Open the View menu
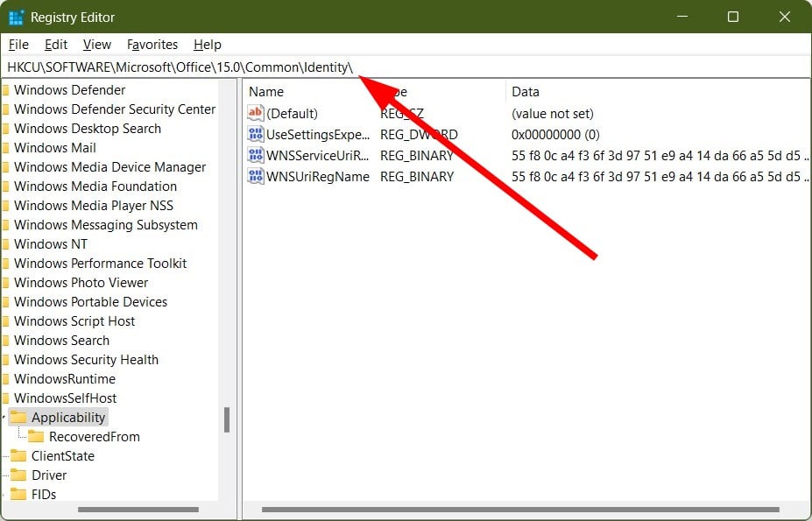The width and height of the screenshot is (812, 521). 97,45
